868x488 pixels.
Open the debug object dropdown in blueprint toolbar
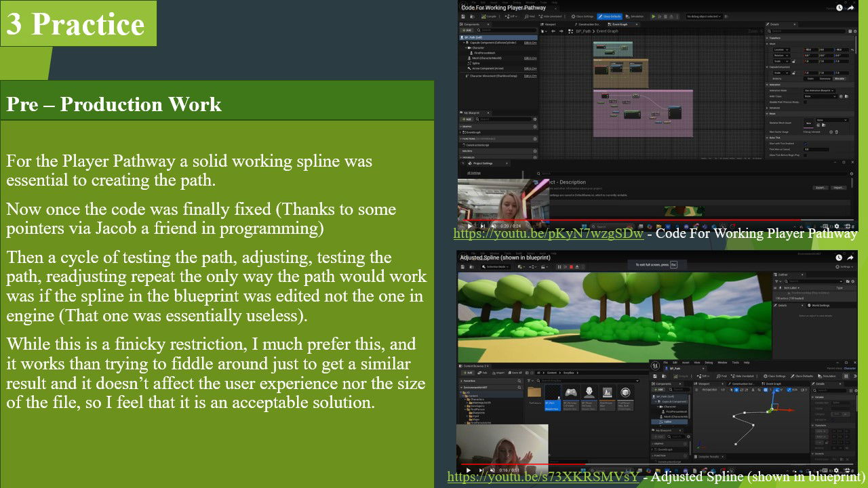704,16
